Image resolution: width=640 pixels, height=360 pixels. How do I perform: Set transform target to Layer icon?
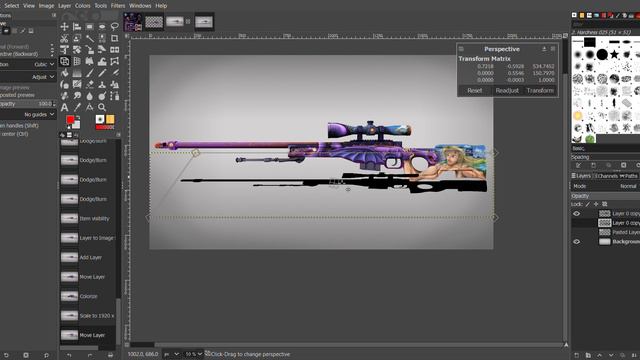7,31
